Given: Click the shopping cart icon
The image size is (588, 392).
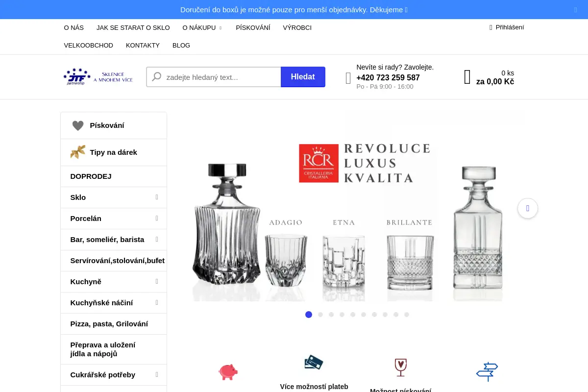Looking at the screenshot, I should 467,77.
